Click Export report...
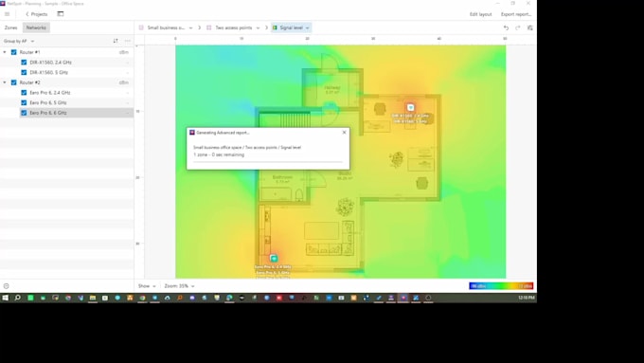644x363 pixels. click(x=516, y=14)
